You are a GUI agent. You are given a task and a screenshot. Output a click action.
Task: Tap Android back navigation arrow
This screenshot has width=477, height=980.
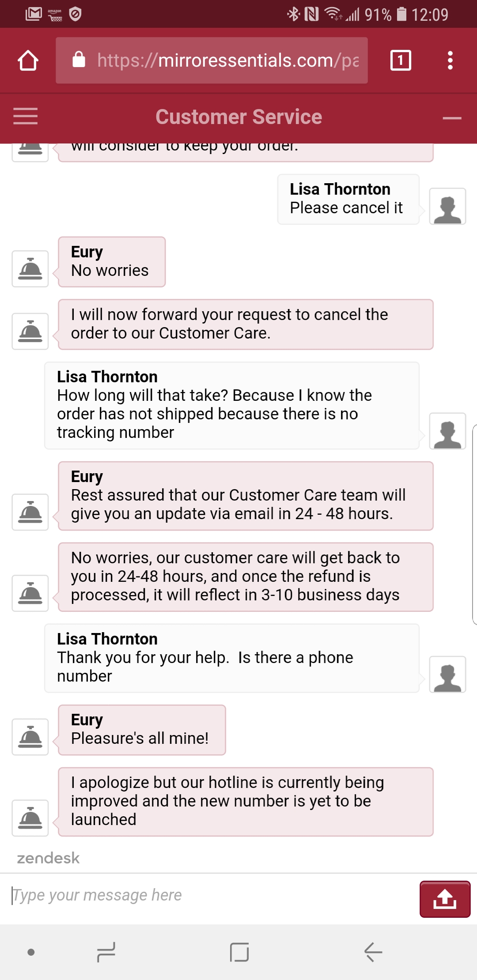pos(373,952)
